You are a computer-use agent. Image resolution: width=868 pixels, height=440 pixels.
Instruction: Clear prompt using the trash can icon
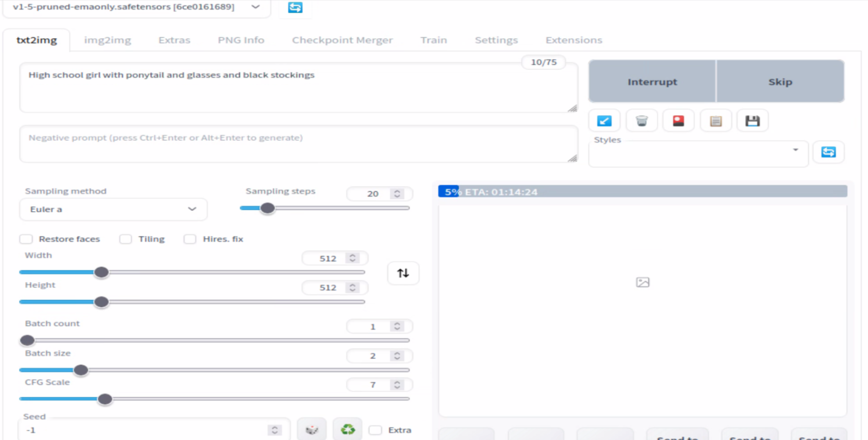(642, 121)
